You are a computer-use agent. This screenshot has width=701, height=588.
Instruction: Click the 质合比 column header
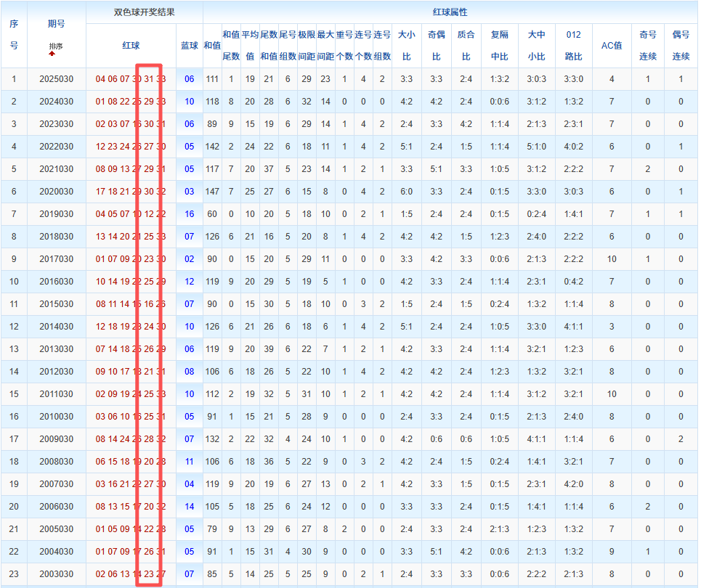[x=466, y=45]
